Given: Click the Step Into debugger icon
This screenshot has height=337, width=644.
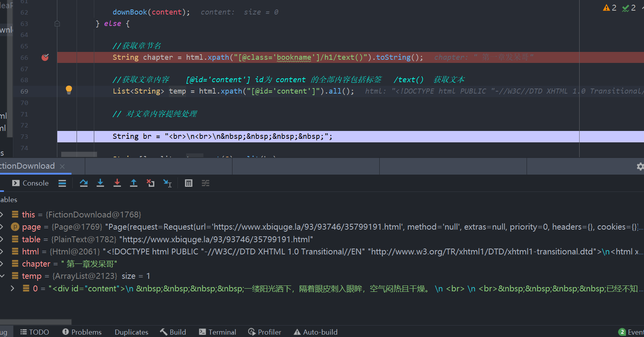Looking at the screenshot, I should click(101, 183).
